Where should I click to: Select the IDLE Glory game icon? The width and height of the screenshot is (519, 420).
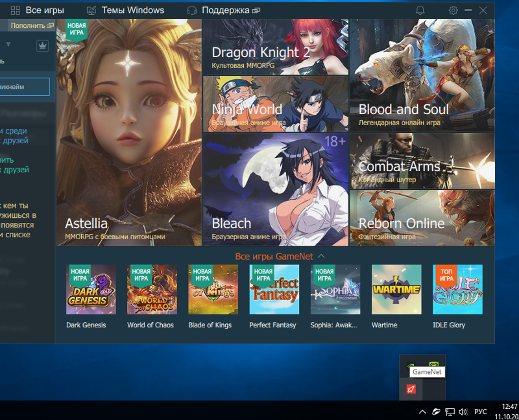point(457,289)
